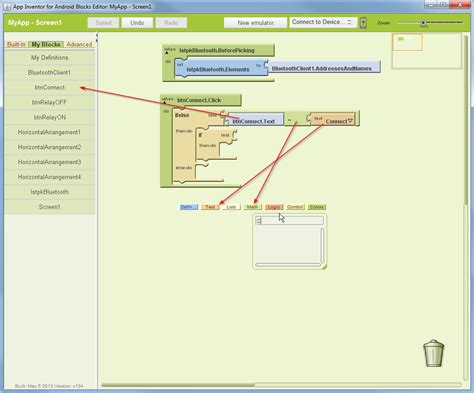
Task: Select the lstpkBluetooth.BeforePicking event block
Action: click(217, 50)
